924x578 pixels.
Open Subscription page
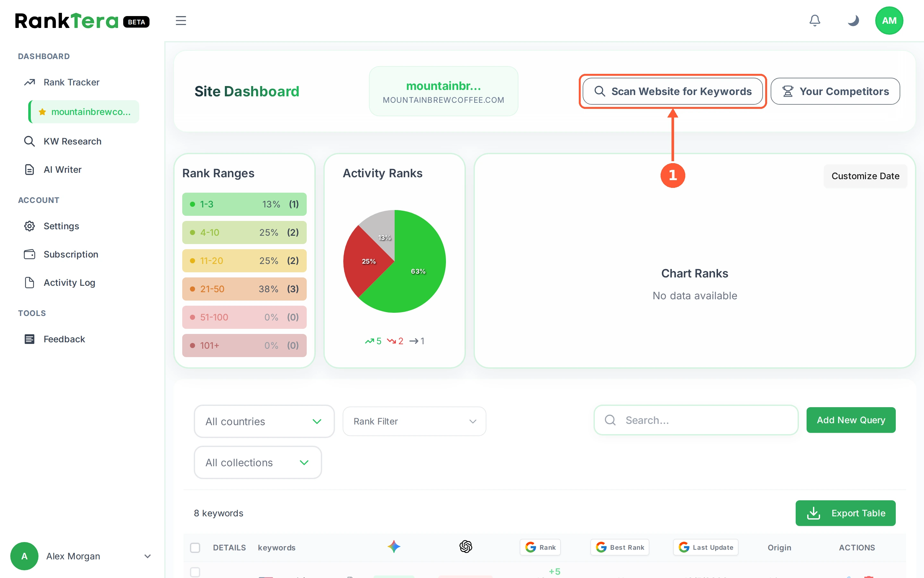click(x=71, y=254)
